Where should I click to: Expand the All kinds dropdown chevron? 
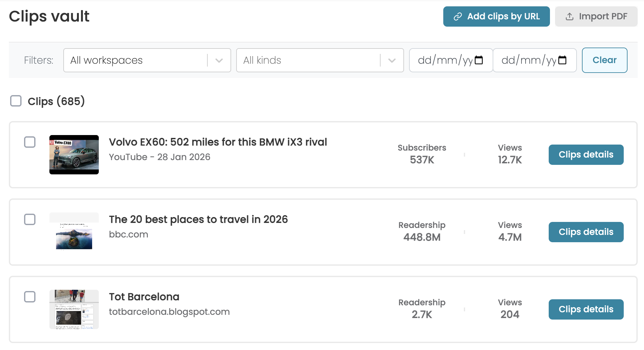pyautogui.click(x=392, y=60)
